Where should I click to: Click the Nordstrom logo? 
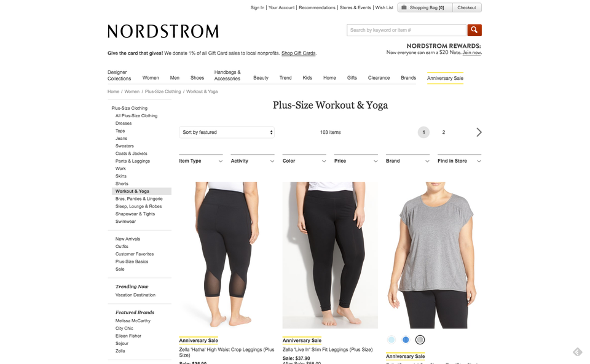(163, 31)
